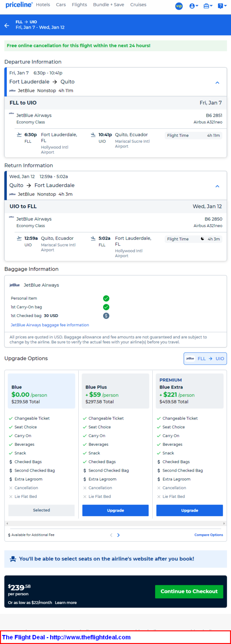Open JetBlue Airways baggage fee information link
Viewport: 231px width, 644px height.
(50, 325)
